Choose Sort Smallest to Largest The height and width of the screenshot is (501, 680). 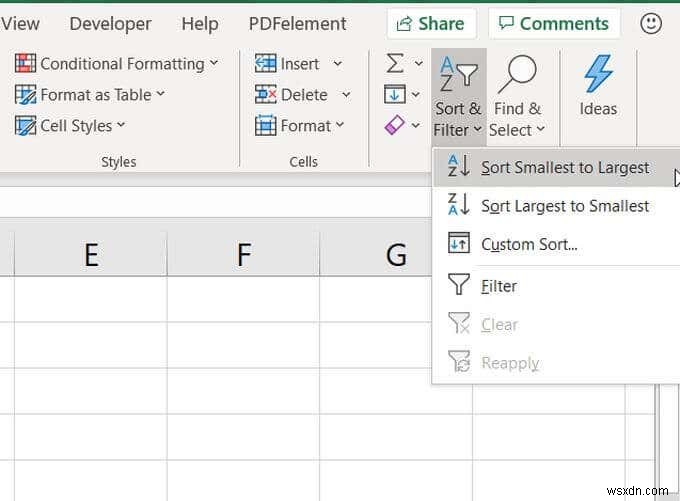pos(564,168)
